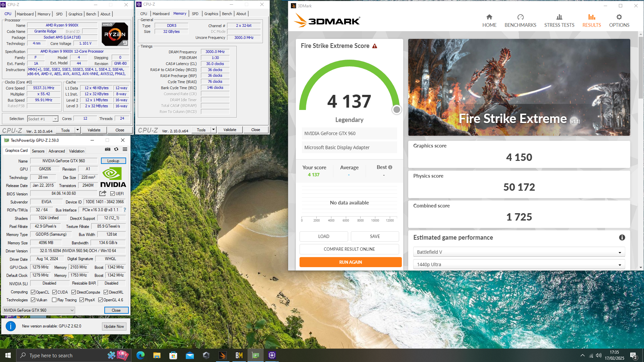Open the Mail app from the taskbar
Image resolution: width=644 pixels, height=362 pixels.
[190, 355]
